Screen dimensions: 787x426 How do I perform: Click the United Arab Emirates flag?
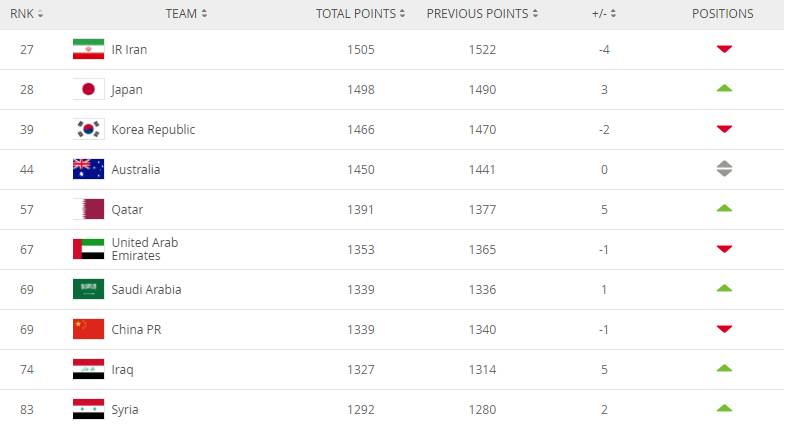click(88, 249)
